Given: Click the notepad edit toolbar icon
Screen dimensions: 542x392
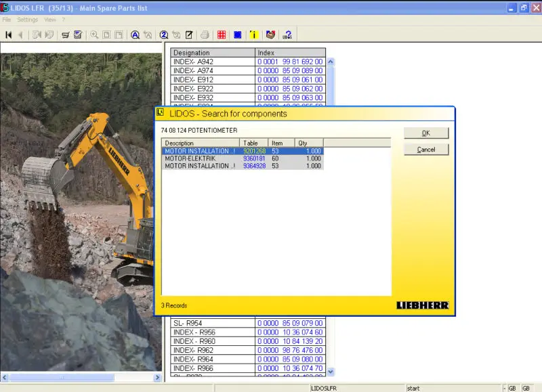Looking at the screenshot, I should [x=189, y=35].
